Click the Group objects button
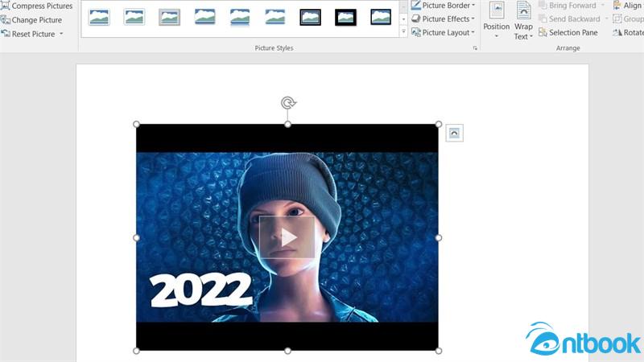The height and width of the screenshot is (362, 644). (x=628, y=19)
